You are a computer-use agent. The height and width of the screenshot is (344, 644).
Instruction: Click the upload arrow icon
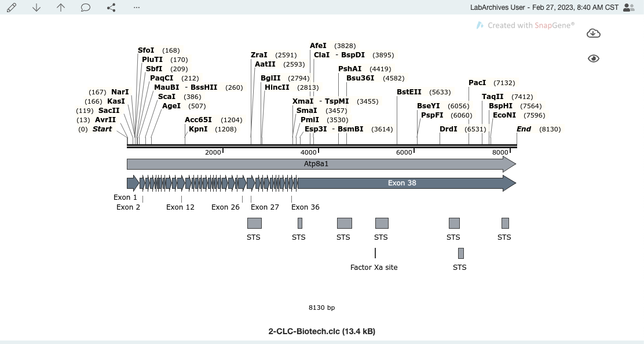pyautogui.click(x=61, y=8)
